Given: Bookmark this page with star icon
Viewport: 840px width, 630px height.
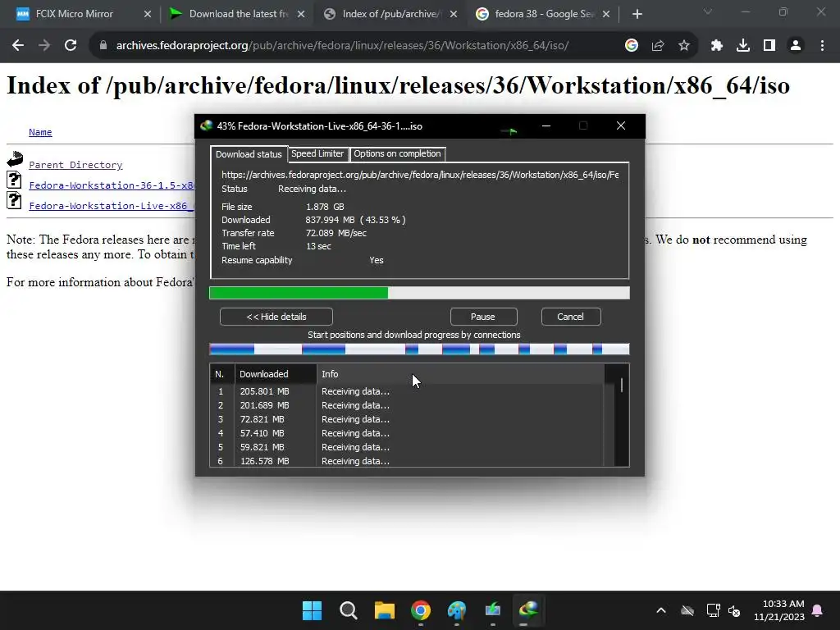Looking at the screenshot, I should [684, 46].
